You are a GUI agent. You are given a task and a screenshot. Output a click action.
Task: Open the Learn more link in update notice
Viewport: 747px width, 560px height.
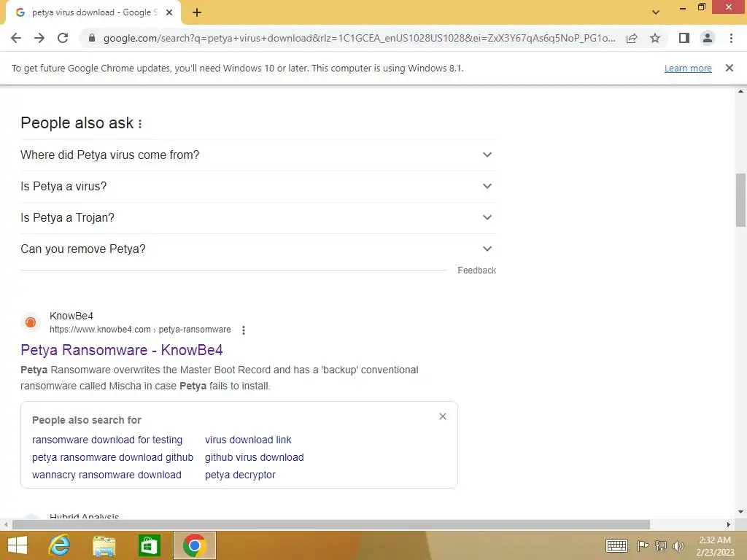(688, 69)
